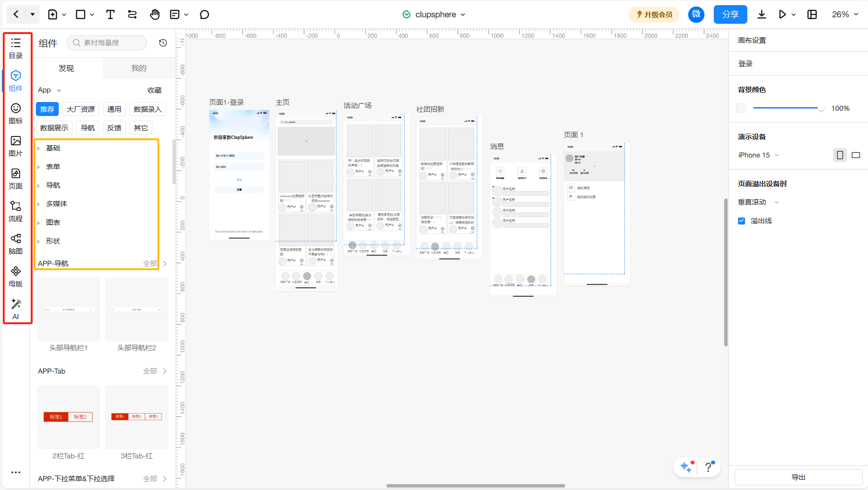This screenshot has height=490, width=868.
Task: Open the 母版 master sidebar
Action: tap(16, 277)
